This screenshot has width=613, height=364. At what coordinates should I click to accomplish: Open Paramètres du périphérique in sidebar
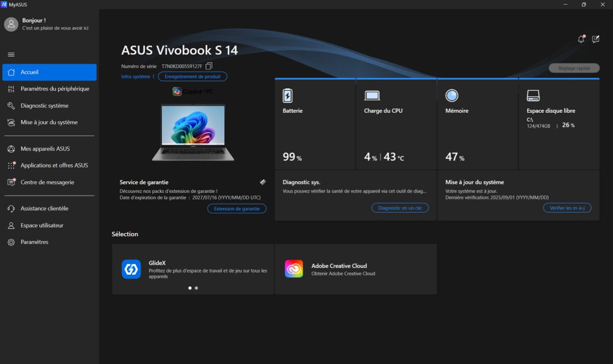pos(55,89)
